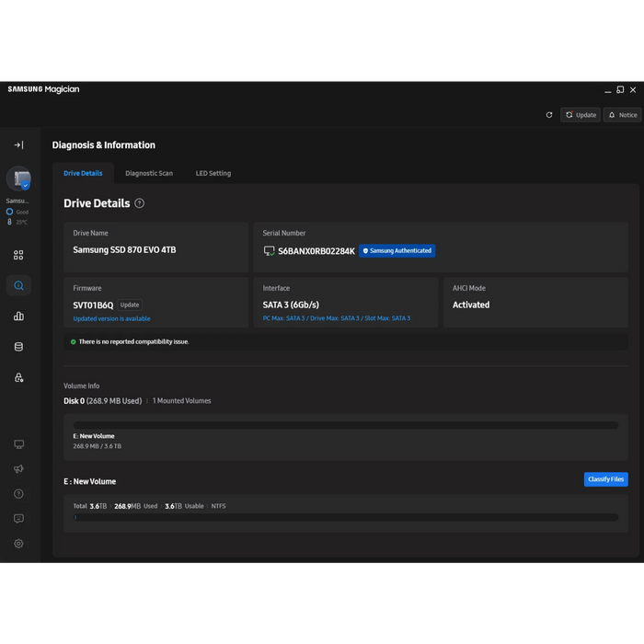Click the Classify Files button
This screenshot has width=644, height=644.
pos(605,479)
